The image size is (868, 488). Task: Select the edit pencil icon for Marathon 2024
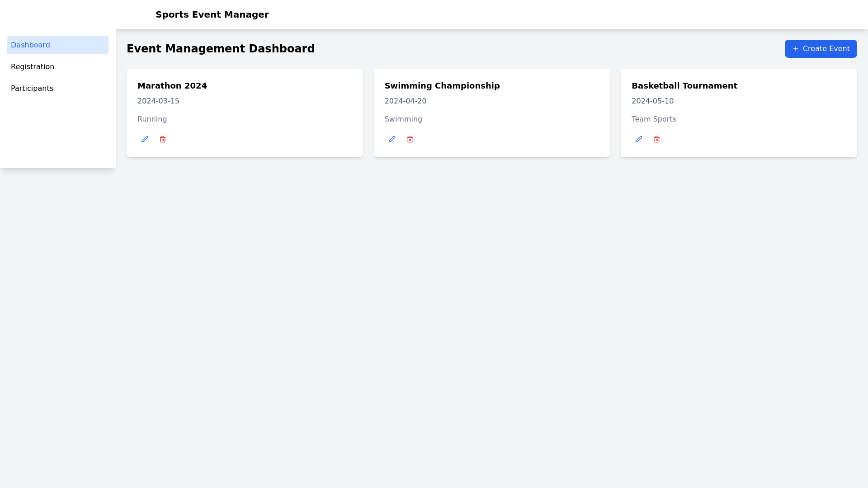click(x=144, y=139)
